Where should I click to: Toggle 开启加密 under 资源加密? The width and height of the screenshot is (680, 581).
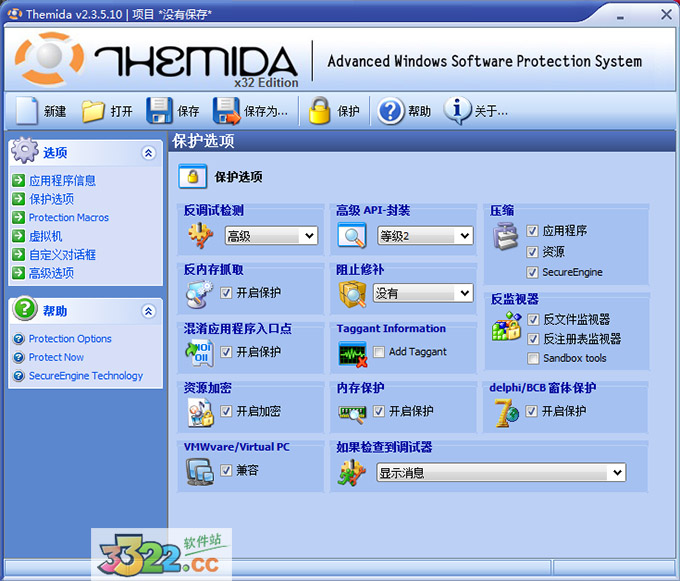pos(226,411)
